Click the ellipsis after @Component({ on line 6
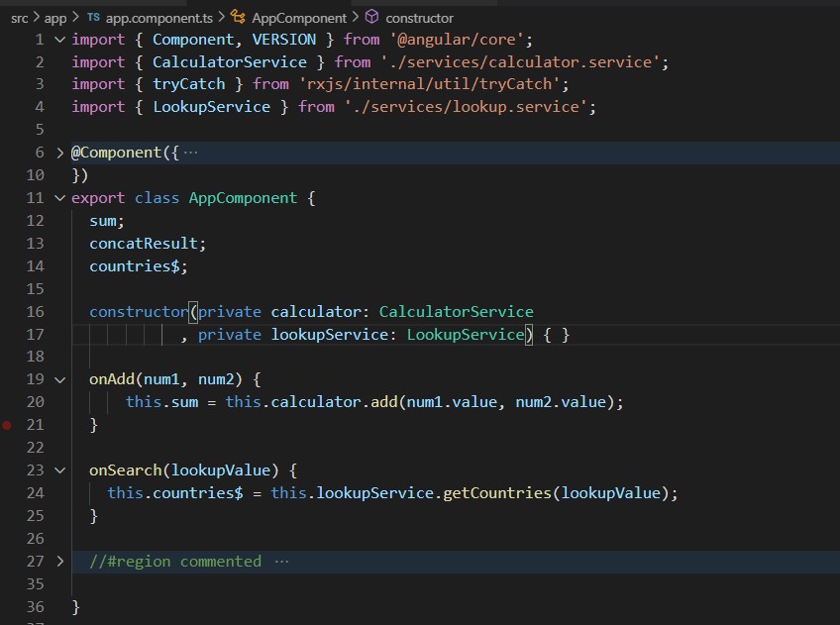This screenshot has width=840, height=625. 191,153
